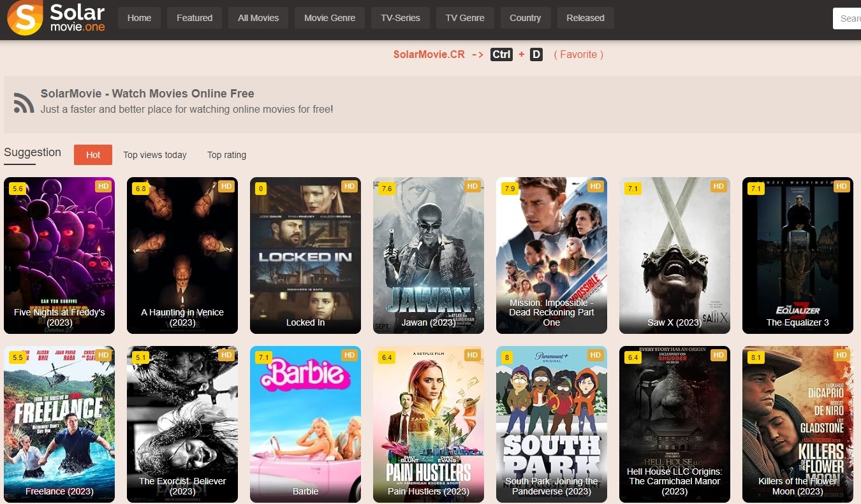Screen dimensions: 861x504
Task: Click the Five Nights at Freddy's (2023) title
Action: coord(59,317)
